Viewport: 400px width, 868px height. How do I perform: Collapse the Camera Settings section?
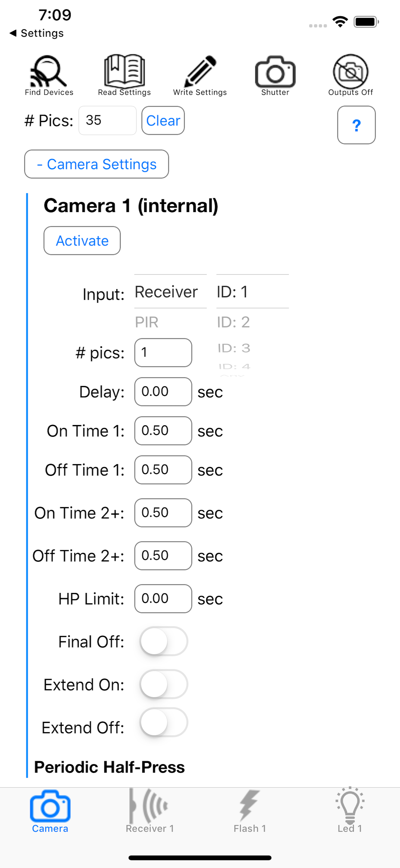96,164
